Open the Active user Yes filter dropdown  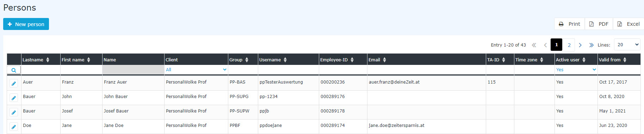click(576, 70)
